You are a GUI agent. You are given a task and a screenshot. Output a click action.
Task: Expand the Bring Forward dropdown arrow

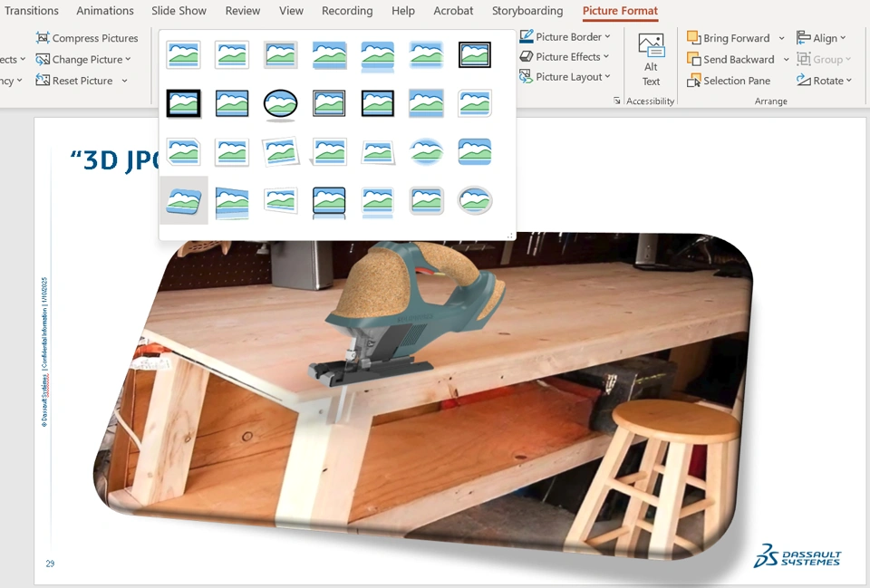point(781,38)
